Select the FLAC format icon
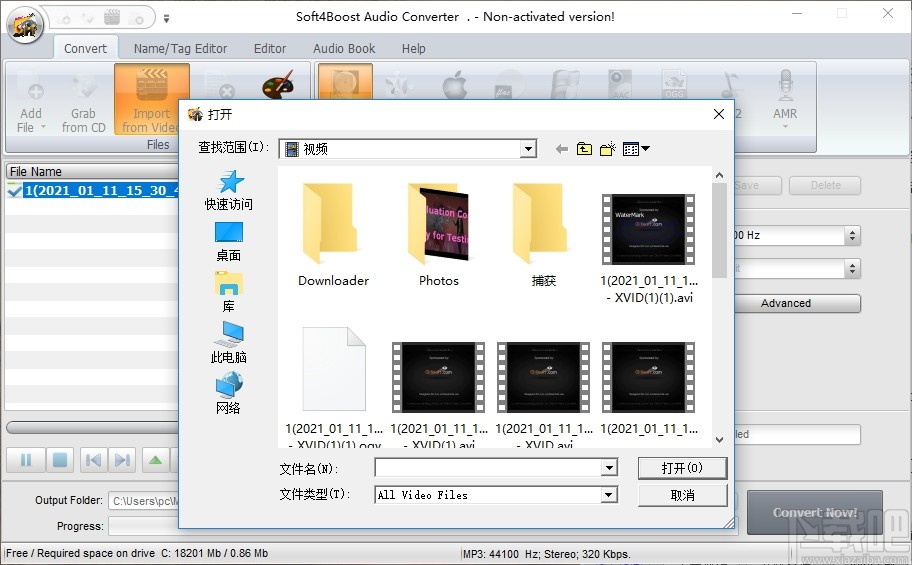Viewport: 912px width, 565px height. [x=508, y=85]
